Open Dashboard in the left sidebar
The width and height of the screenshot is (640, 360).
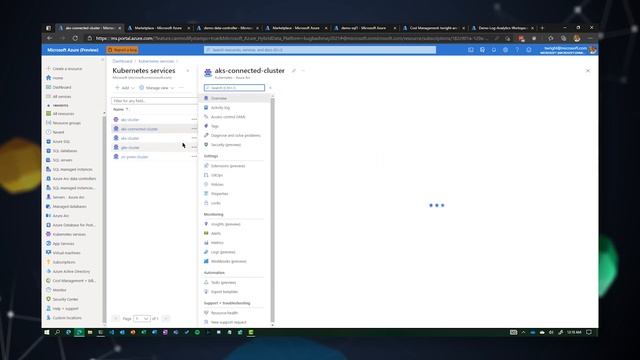62,87
